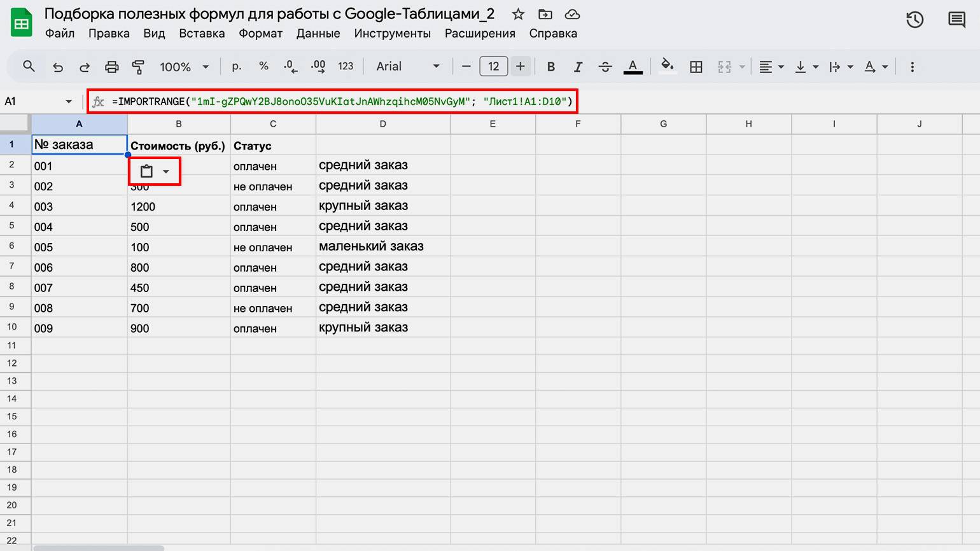The width and height of the screenshot is (980, 551).
Task: Undo the last action
Action: [x=58, y=67]
